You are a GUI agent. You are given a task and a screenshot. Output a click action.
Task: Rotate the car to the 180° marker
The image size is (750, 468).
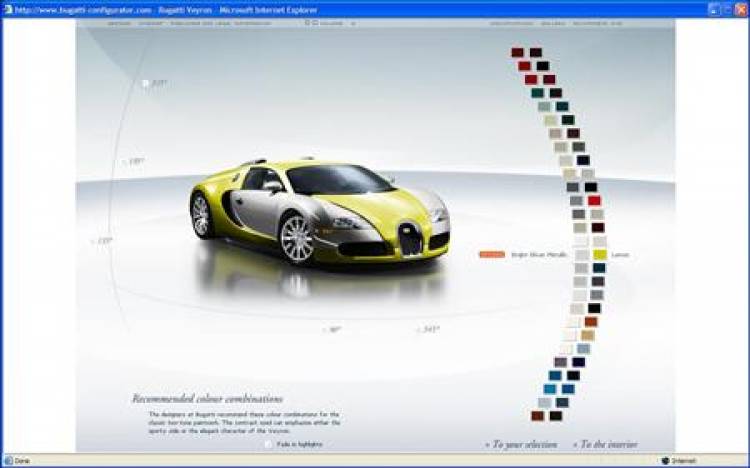tap(134, 162)
